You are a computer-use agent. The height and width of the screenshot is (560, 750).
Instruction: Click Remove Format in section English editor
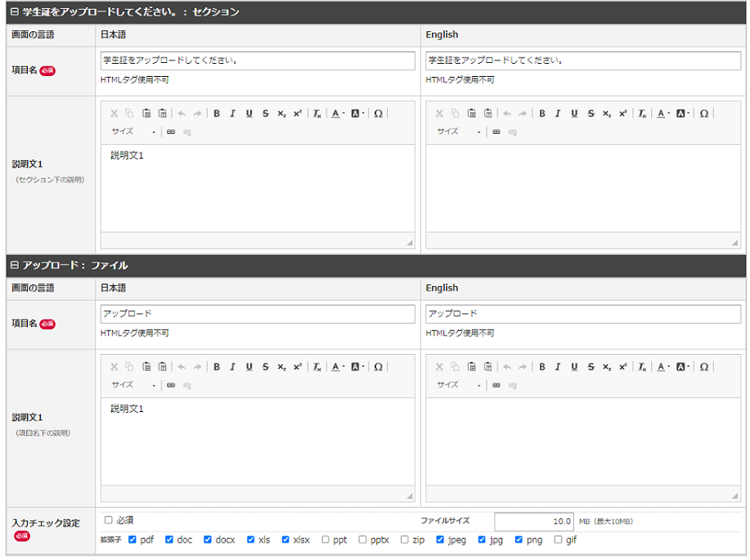coord(642,114)
